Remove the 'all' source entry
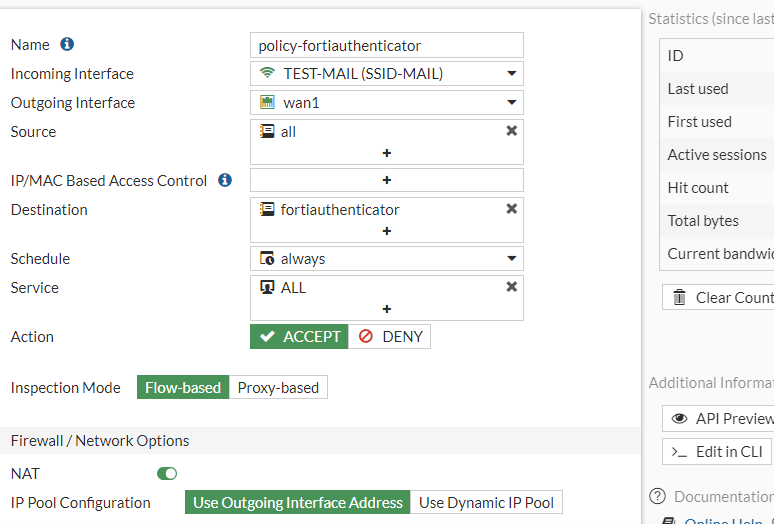The width and height of the screenshot is (774, 524). click(x=511, y=131)
